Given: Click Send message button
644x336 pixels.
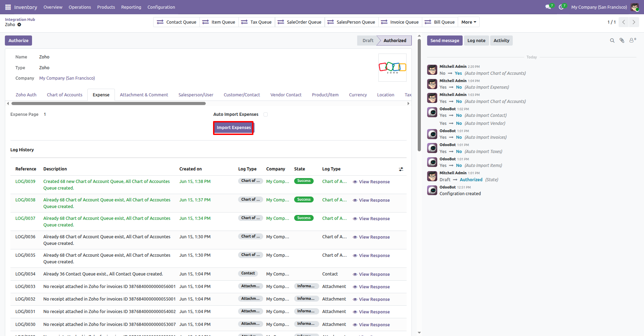Looking at the screenshot, I should 445,41.
